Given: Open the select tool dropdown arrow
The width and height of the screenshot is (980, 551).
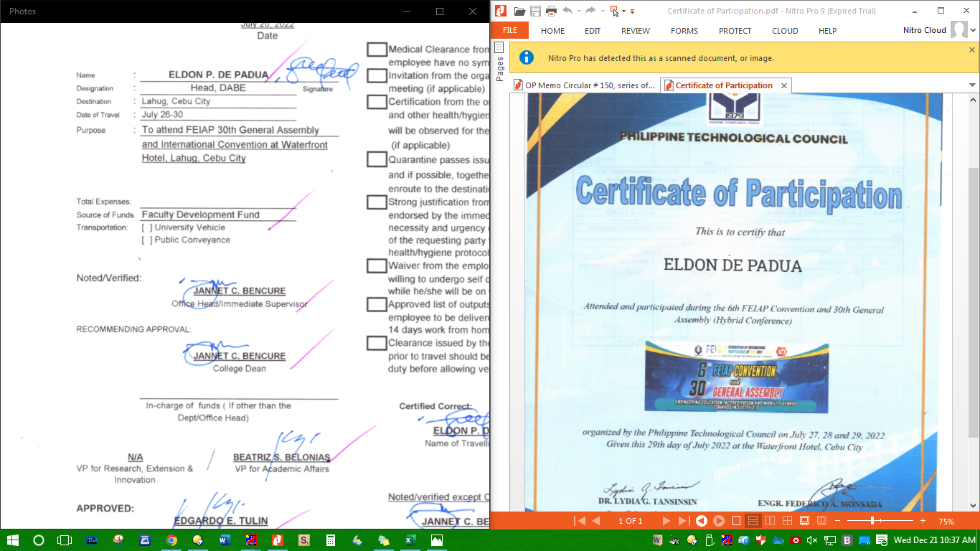Looking at the screenshot, I should tap(623, 11).
